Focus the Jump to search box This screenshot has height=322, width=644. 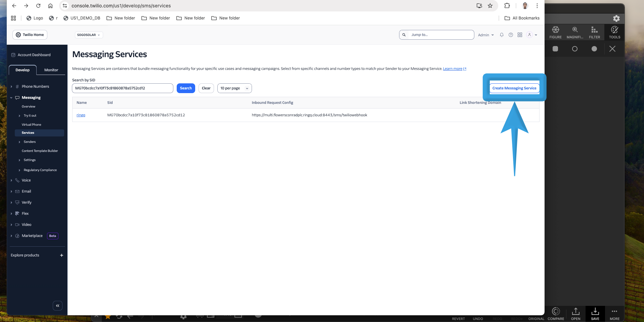(437, 35)
